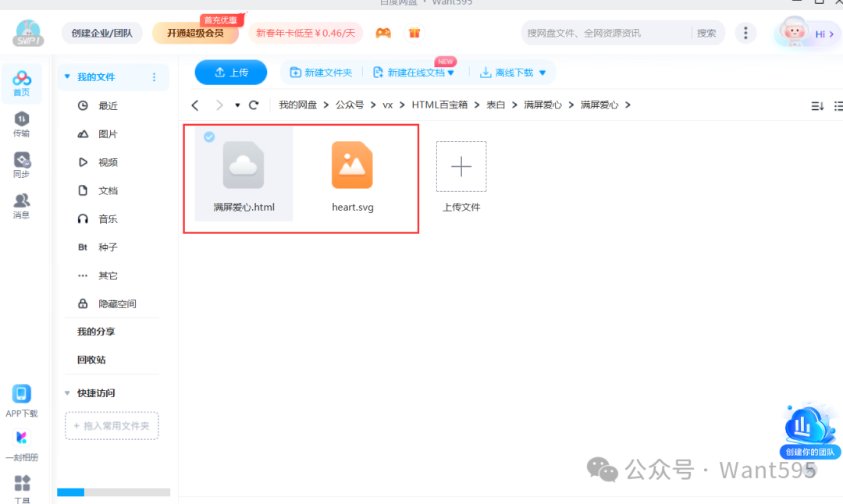The width and height of the screenshot is (843, 504).
Task: Navigate to 公众号 breadcrumb
Action: tap(350, 105)
